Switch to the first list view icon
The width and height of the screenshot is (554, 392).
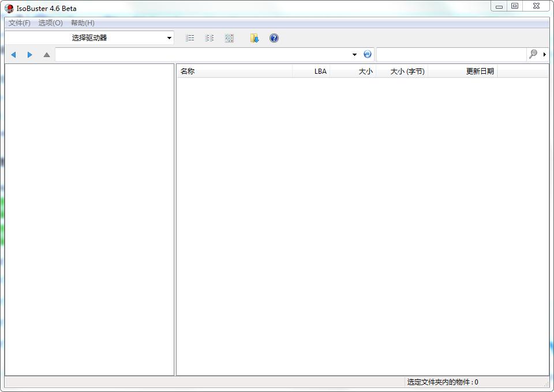pos(190,38)
